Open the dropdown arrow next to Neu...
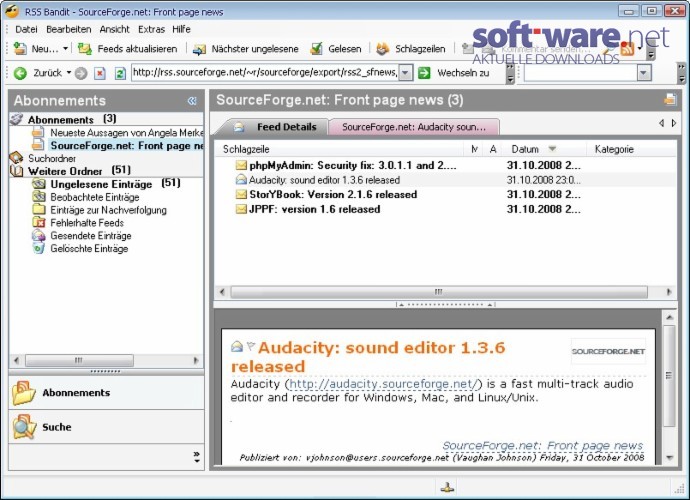The height and width of the screenshot is (500, 690). pyautogui.click(x=65, y=49)
